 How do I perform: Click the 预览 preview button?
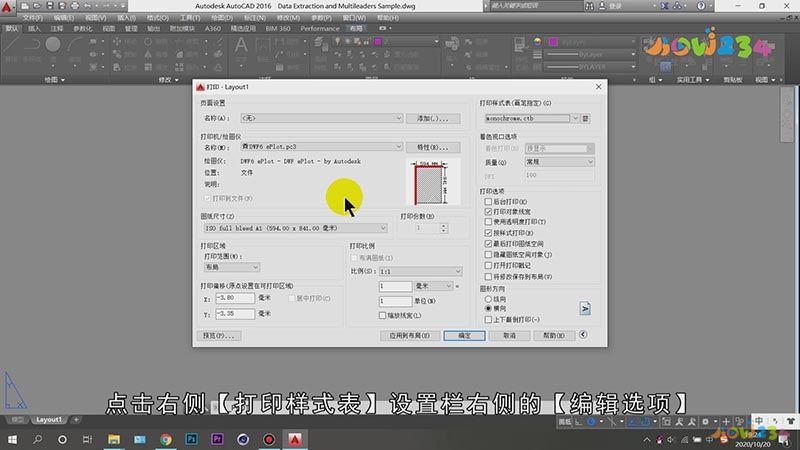click(x=219, y=336)
